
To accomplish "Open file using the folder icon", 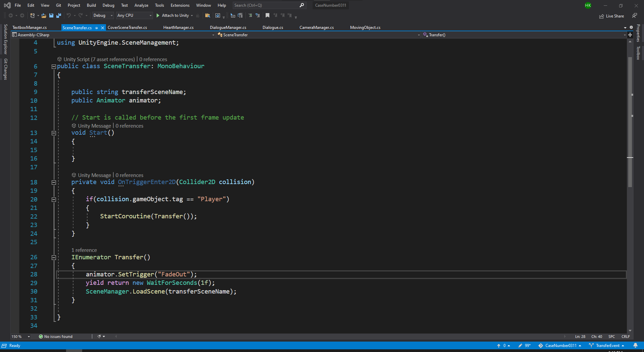I will pos(44,15).
